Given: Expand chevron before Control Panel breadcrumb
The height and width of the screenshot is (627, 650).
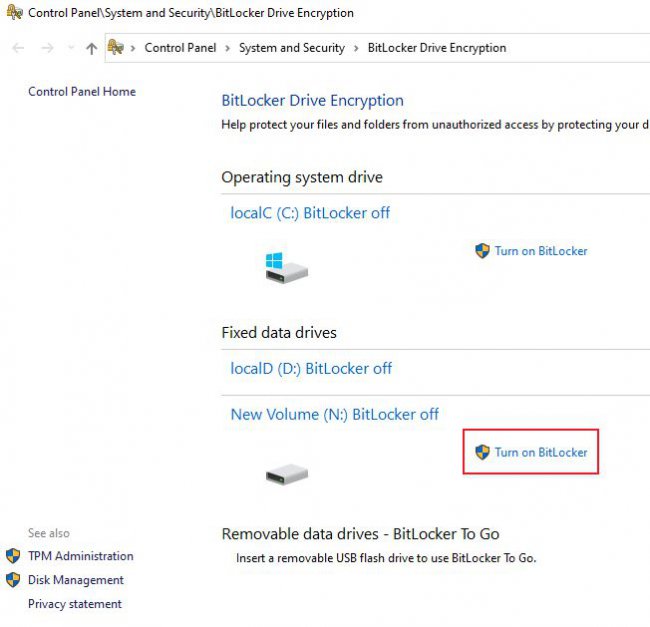Looking at the screenshot, I should pos(133,48).
